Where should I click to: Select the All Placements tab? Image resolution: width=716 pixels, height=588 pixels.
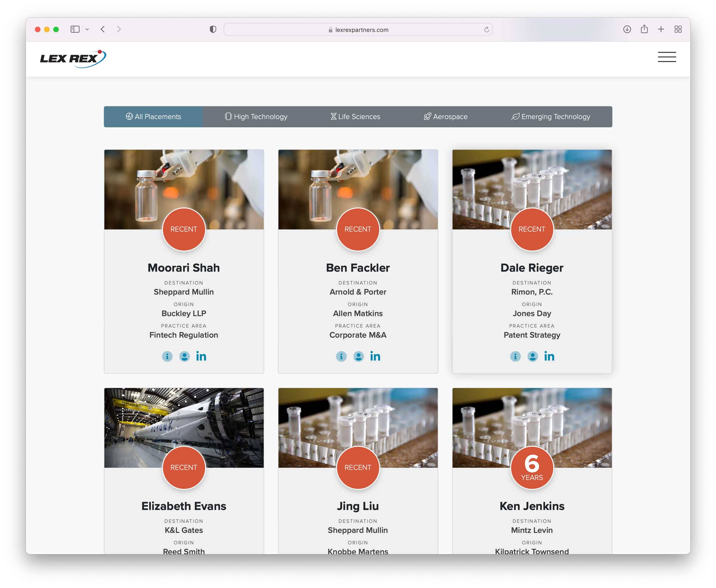tap(153, 116)
